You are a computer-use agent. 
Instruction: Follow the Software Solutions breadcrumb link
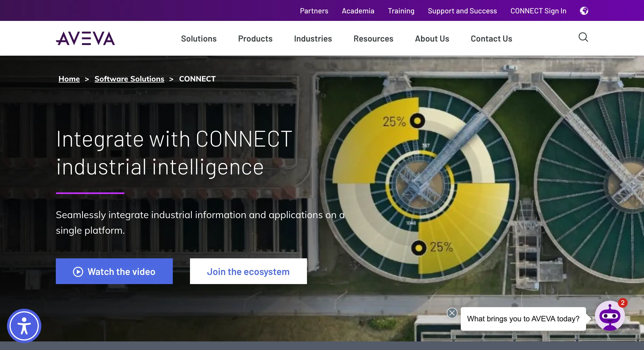pyautogui.click(x=129, y=79)
